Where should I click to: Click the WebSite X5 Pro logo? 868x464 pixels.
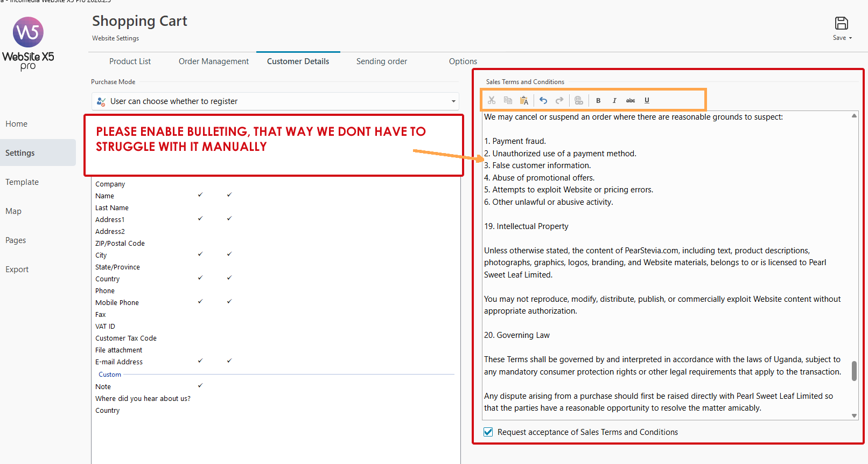(28, 44)
